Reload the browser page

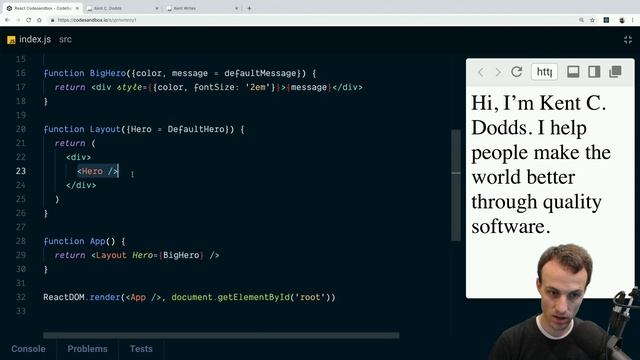(x=29, y=20)
